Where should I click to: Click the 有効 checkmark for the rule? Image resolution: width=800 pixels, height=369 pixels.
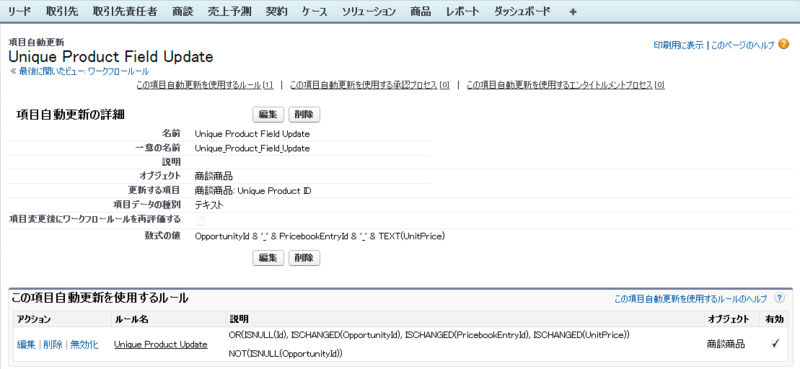point(776,344)
